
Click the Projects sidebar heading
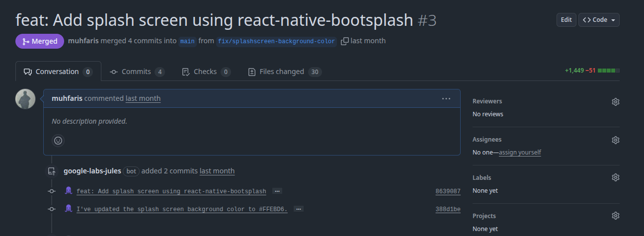484,216
